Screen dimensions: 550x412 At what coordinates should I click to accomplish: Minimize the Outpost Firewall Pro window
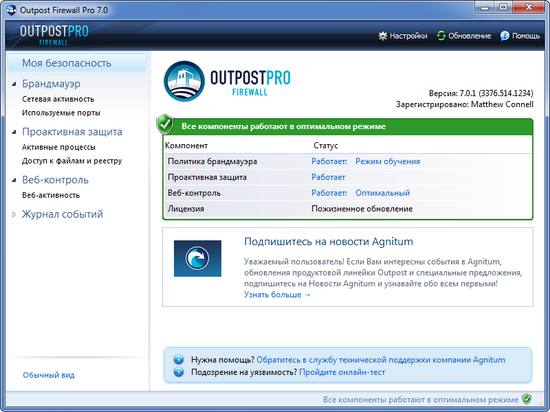(x=485, y=7)
